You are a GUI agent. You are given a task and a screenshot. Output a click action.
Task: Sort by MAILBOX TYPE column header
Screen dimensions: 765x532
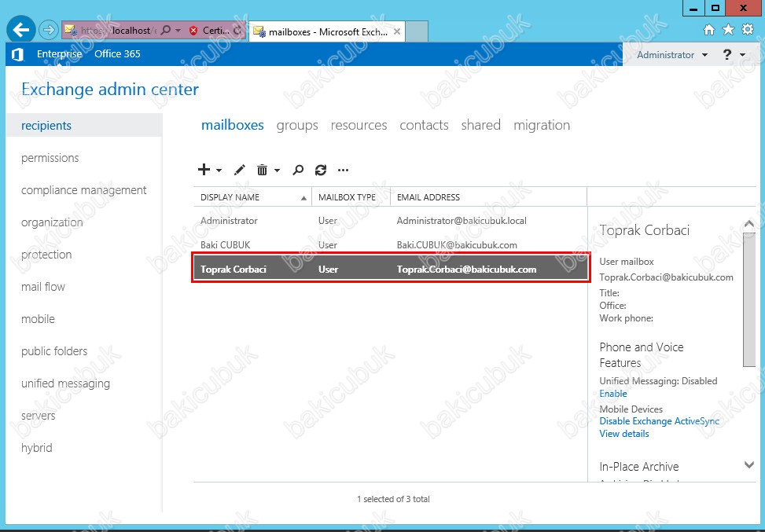point(351,197)
